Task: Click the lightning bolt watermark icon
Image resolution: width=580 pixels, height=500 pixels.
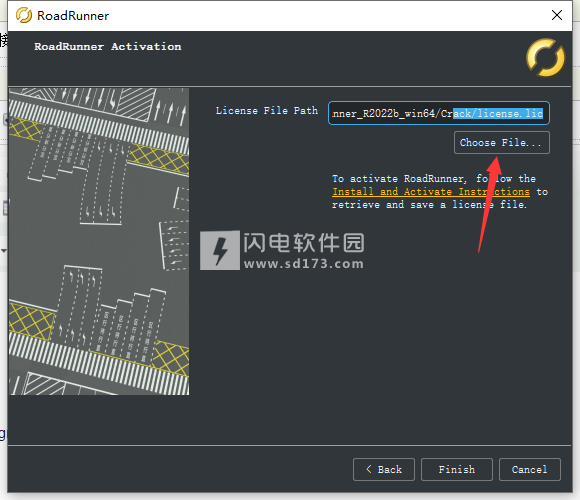Action: click(x=220, y=250)
